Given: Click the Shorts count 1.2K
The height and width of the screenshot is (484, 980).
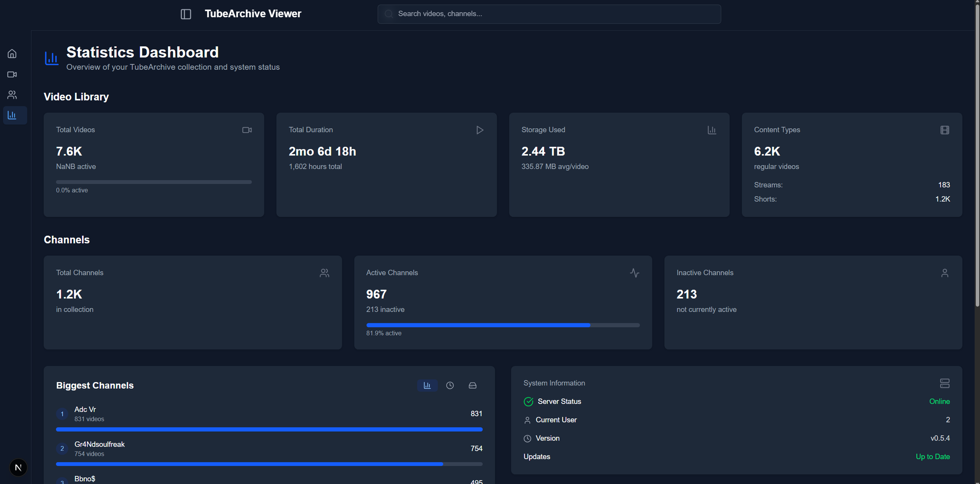Looking at the screenshot, I should (x=943, y=199).
